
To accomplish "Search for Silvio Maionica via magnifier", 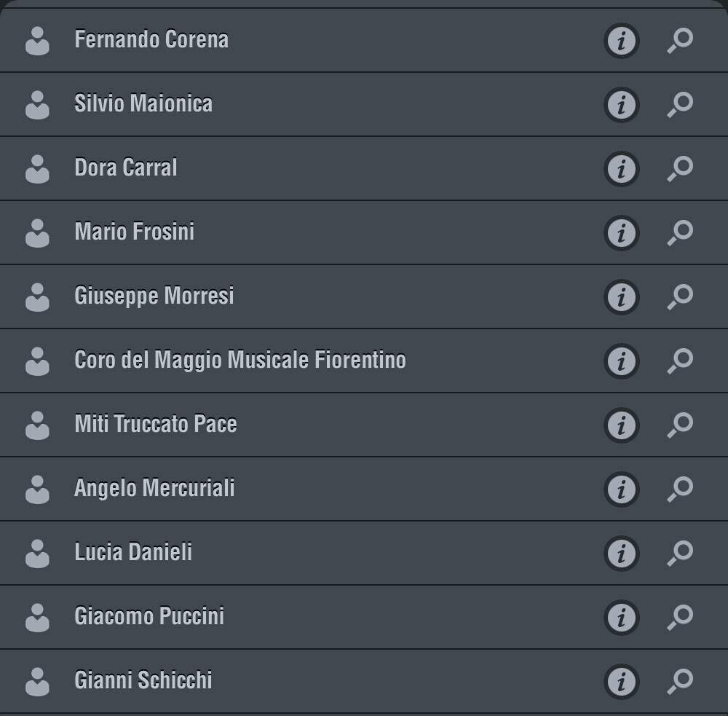I will coord(680,105).
